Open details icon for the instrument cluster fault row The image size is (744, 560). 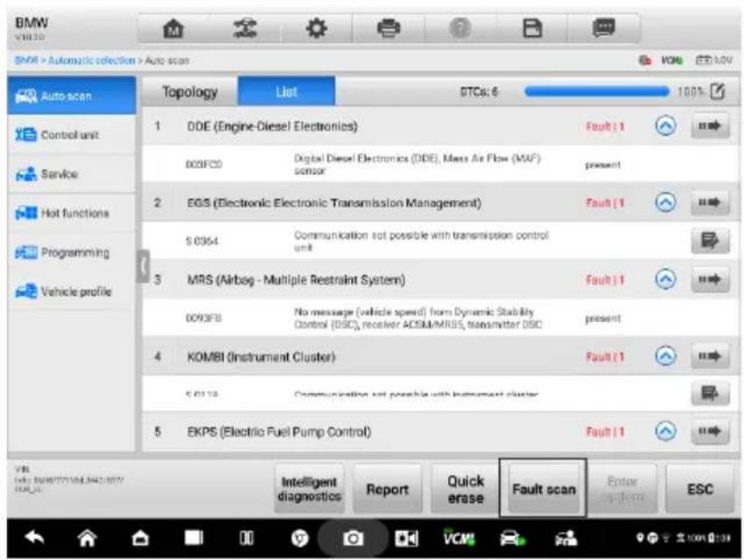click(x=710, y=394)
